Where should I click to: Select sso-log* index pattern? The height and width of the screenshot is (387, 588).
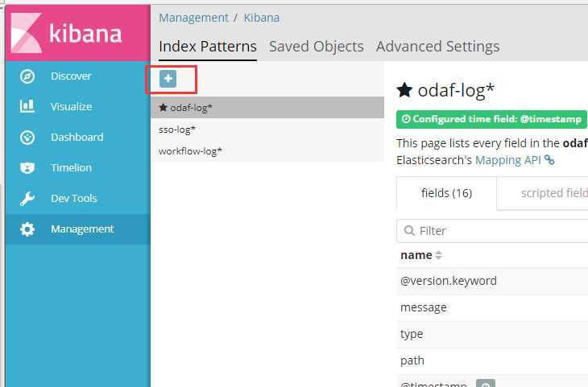click(x=267, y=130)
